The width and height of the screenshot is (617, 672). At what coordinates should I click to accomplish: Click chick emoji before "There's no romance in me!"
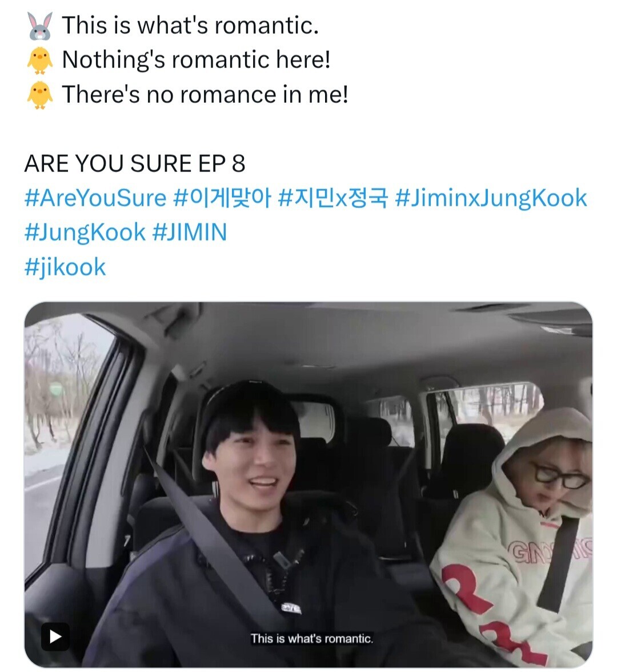point(40,94)
